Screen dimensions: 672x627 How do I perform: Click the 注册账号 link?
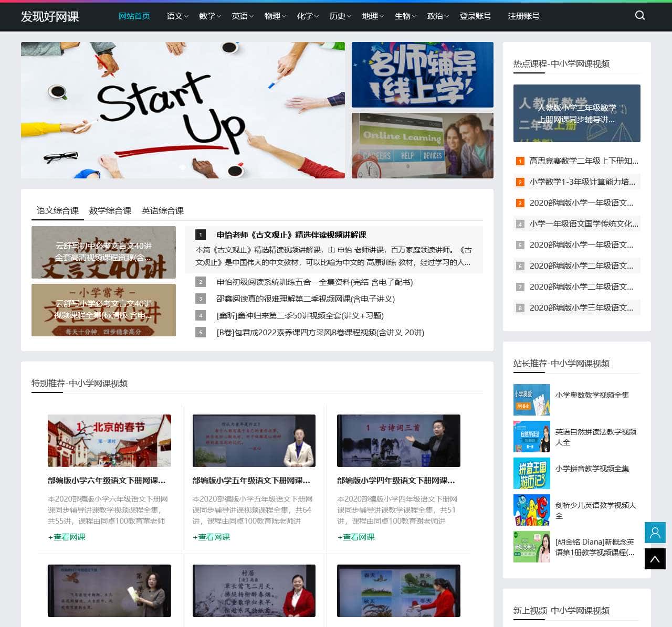tap(523, 16)
